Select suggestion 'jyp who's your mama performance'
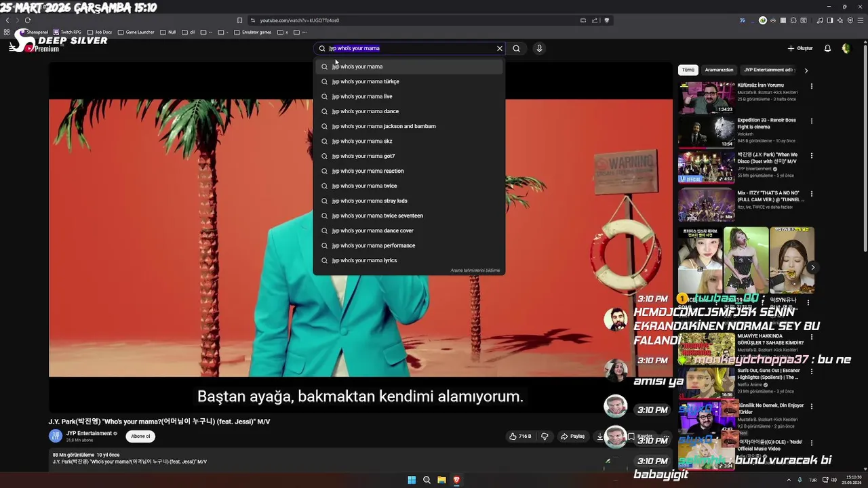The image size is (868, 488). coord(409,245)
